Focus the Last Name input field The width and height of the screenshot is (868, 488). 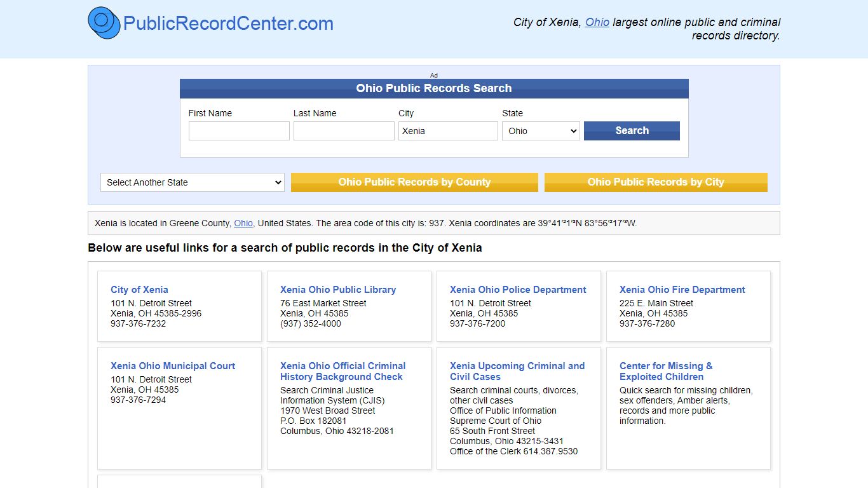tap(344, 131)
